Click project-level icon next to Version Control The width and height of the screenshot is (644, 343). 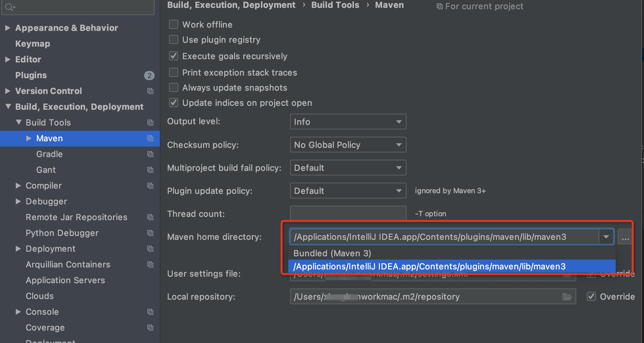tap(150, 91)
